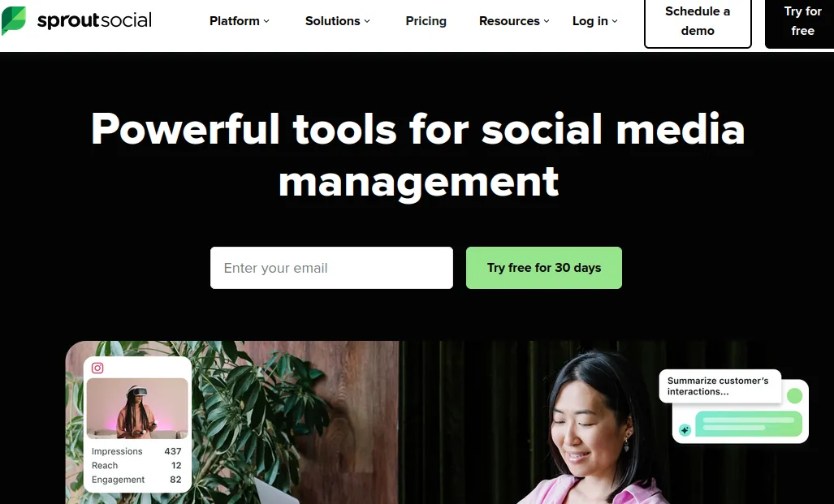Click the Sprout Social green leaf logo

(x=14, y=20)
